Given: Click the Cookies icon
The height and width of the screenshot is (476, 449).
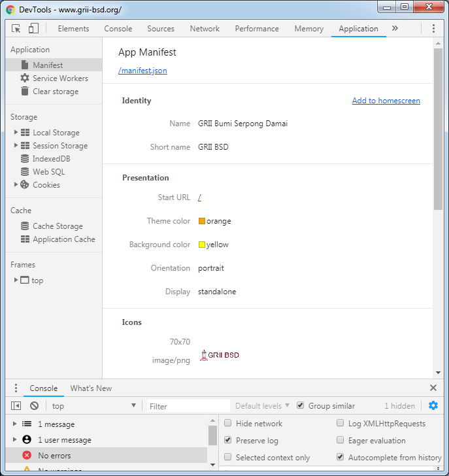Looking at the screenshot, I should pyautogui.click(x=25, y=184).
